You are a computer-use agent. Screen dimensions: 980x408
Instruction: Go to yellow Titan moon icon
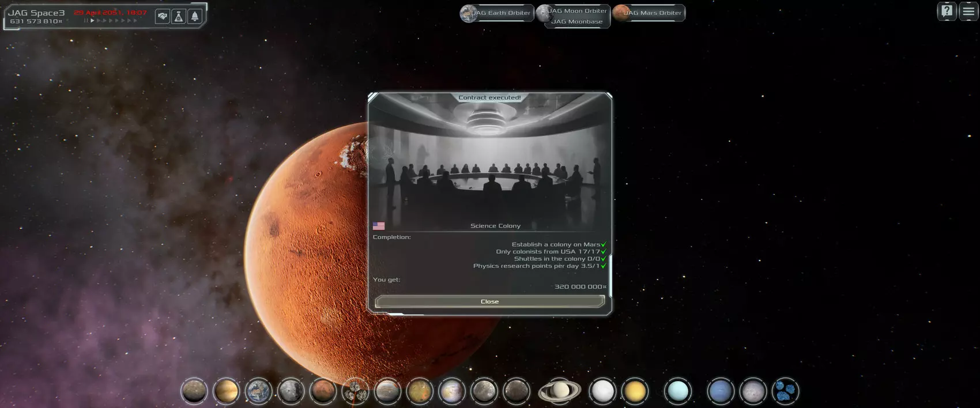635,391
